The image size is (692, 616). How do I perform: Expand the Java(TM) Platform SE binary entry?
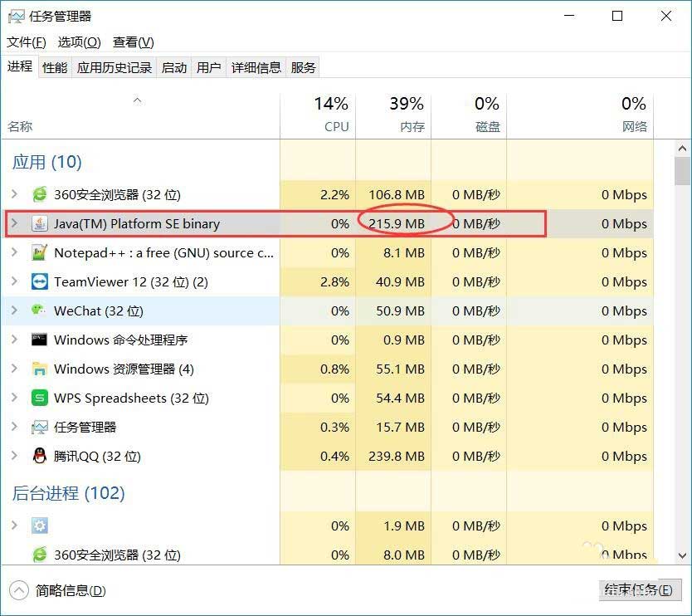[15, 223]
